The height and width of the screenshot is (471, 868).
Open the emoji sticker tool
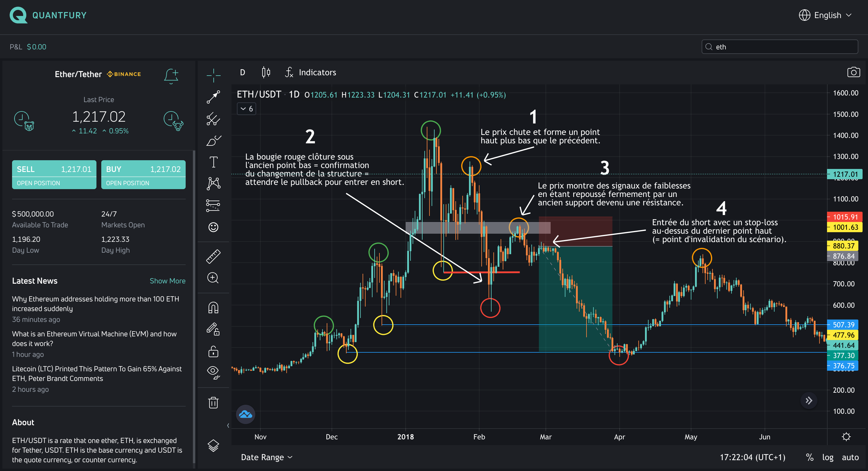213,227
